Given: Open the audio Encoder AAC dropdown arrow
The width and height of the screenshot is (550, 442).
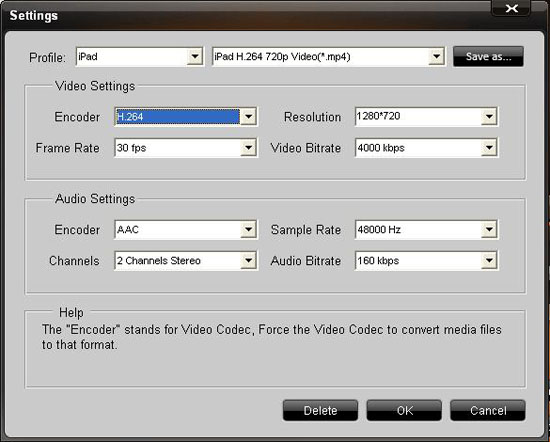Looking at the screenshot, I should point(248,230).
